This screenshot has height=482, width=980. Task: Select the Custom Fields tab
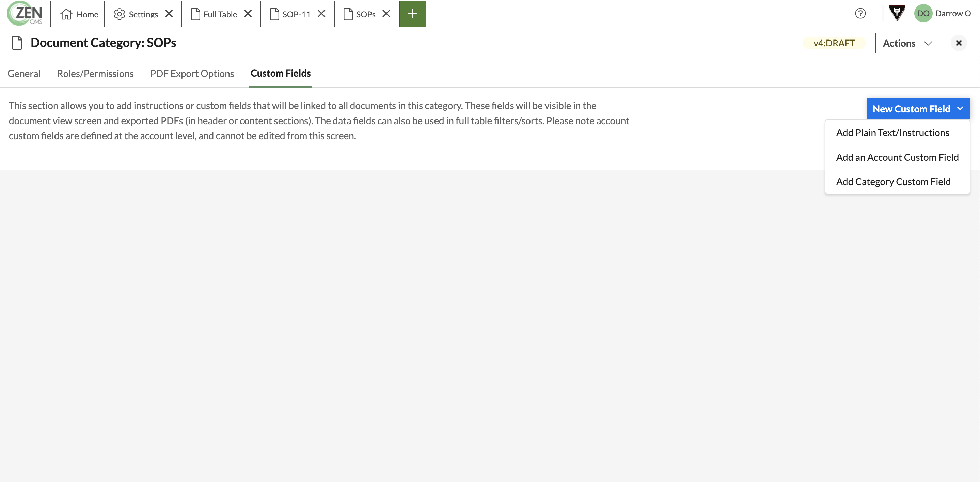pos(281,73)
